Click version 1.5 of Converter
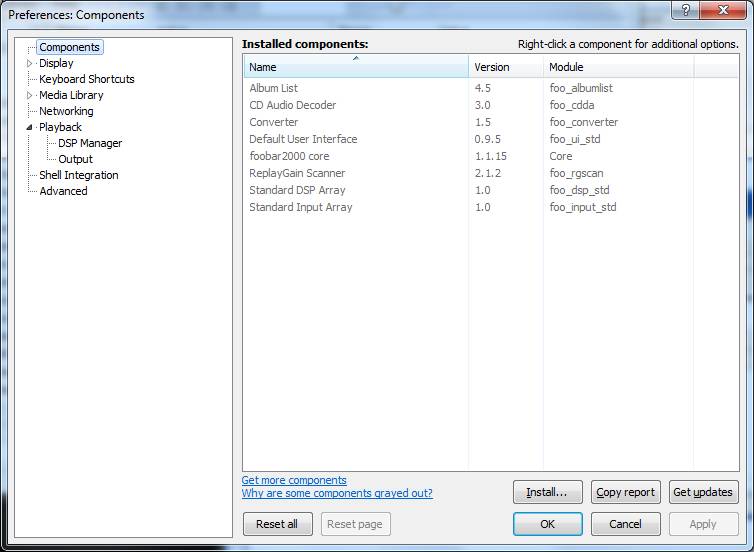Viewport: 754px width, 552px height. click(x=482, y=122)
